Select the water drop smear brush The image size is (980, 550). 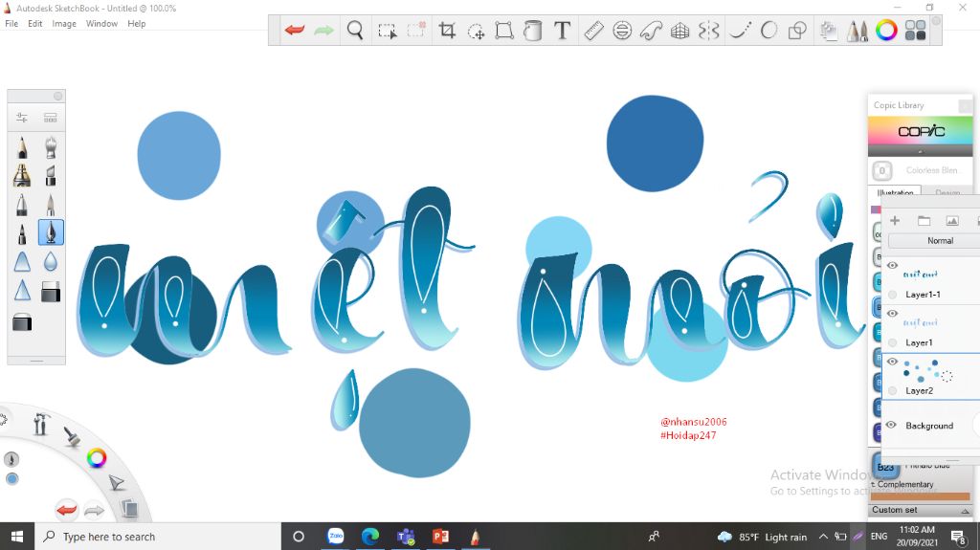51,261
